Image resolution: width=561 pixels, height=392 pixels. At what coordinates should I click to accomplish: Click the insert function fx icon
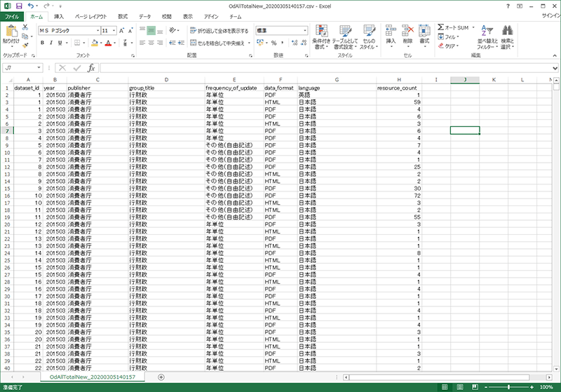pos(91,67)
